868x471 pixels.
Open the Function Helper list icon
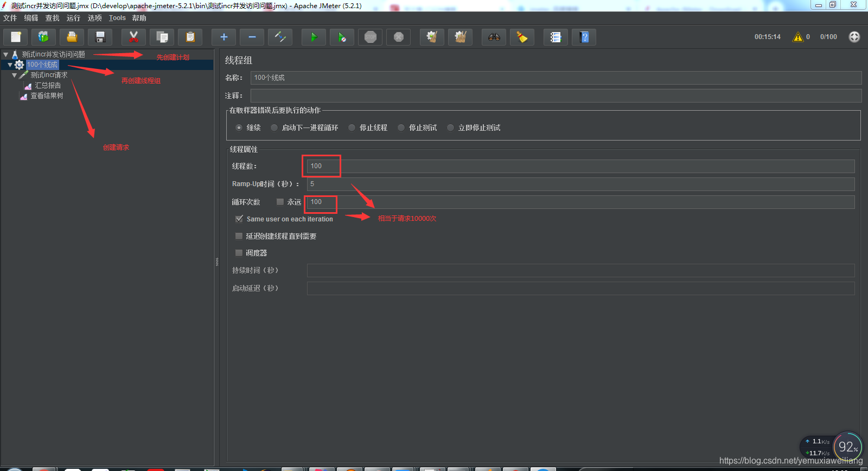pyautogui.click(x=556, y=37)
